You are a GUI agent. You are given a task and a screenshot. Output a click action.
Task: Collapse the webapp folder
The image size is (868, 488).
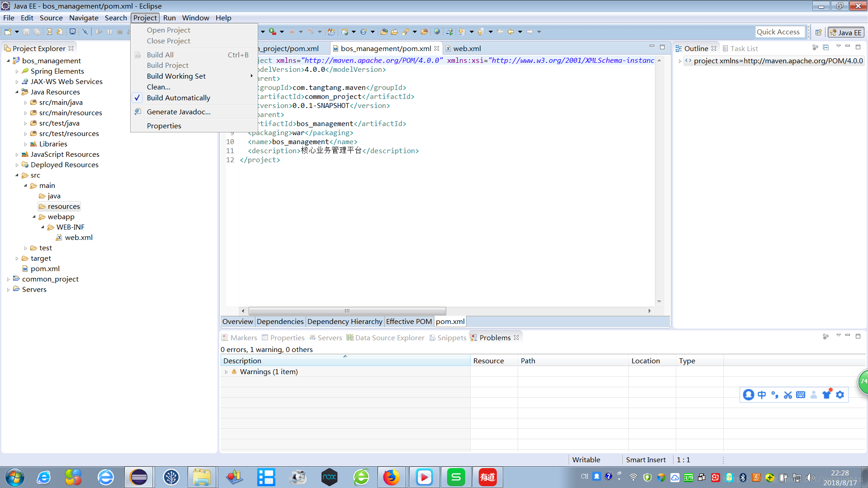[34, 216]
